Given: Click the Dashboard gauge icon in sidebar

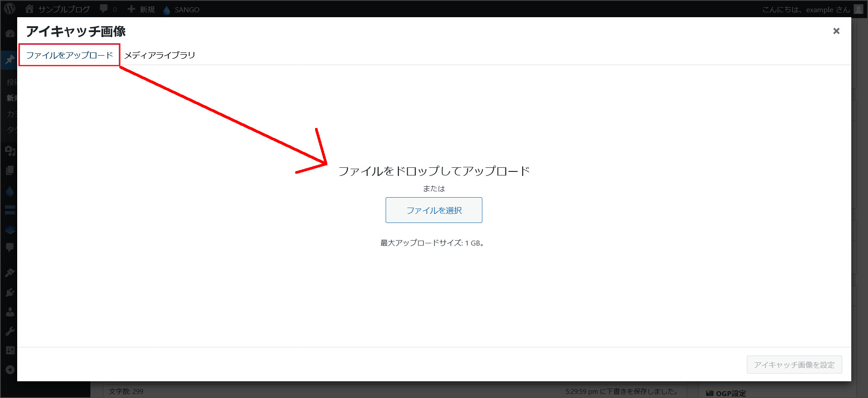Looking at the screenshot, I should pos(9,34).
